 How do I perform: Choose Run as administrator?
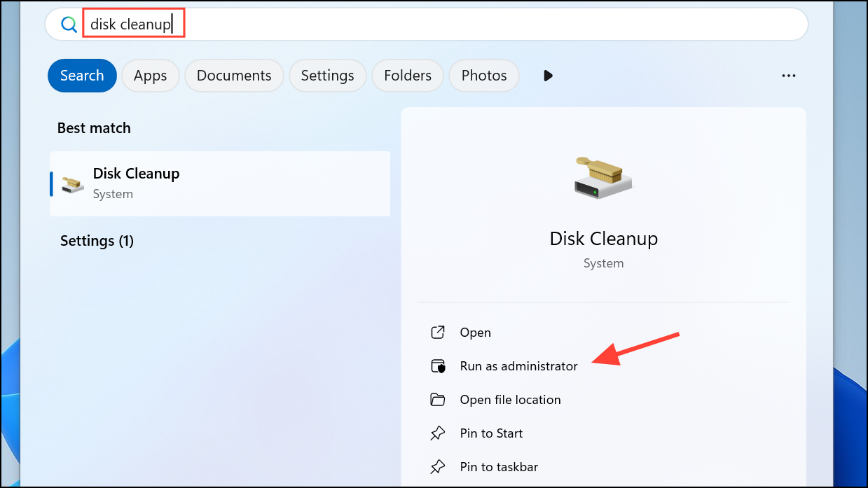[518, 366]
